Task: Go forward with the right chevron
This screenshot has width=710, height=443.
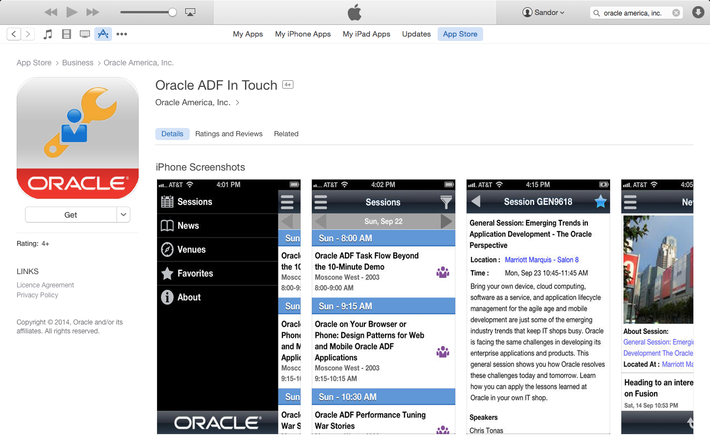Action: pos(28,34)
